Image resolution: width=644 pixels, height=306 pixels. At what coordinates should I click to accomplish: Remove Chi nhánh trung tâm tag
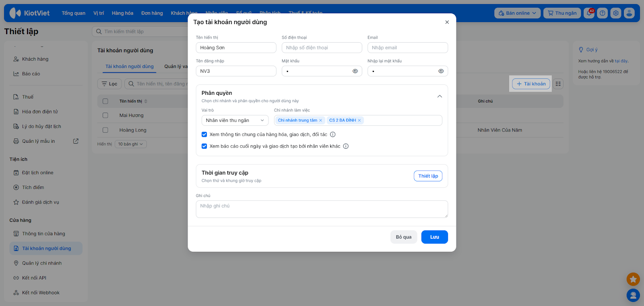(x=321, y=120)
